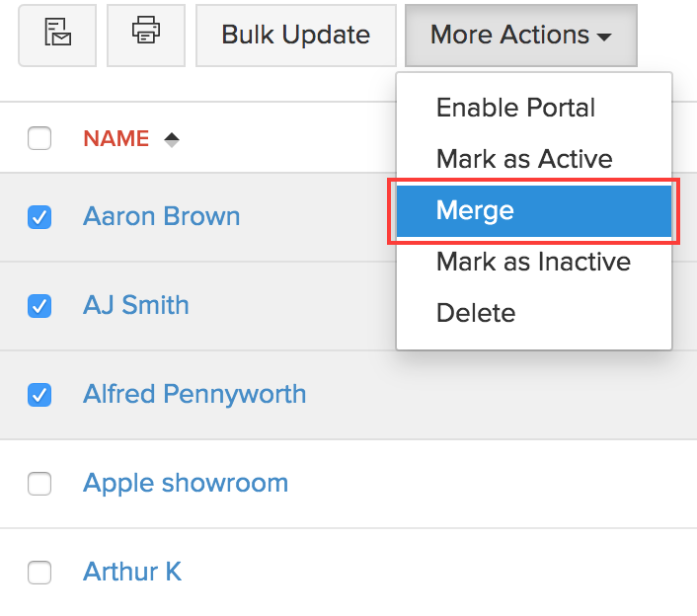Open the Bulk Update option
The image size is (697, 616).
pyautogui.click(x=295, y=35)
